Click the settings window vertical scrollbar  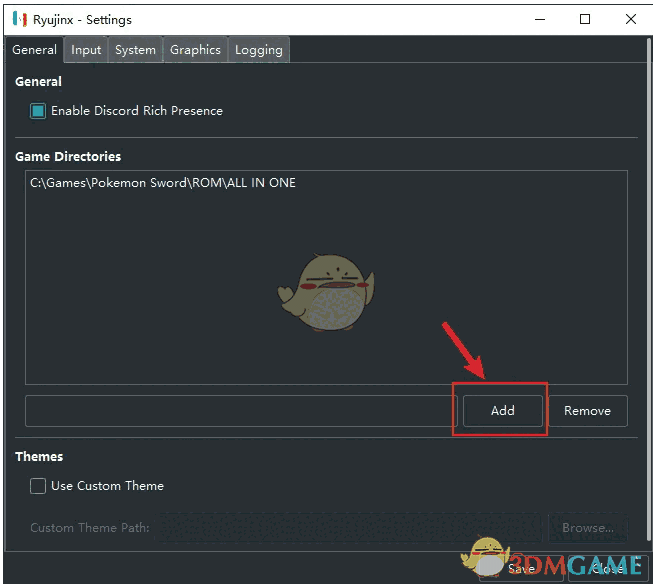[648, 290]
